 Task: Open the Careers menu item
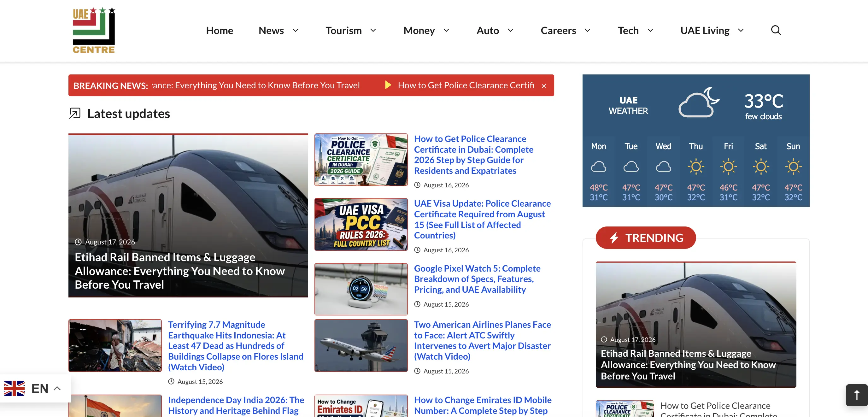[x=558, y=30]
